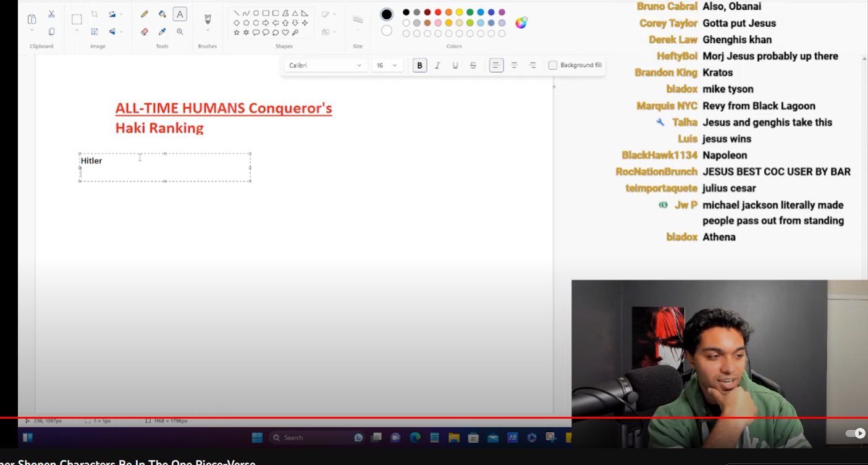Select Color 1 black primary swatch
Viewport: 868px width, 465px height.
click(387, 14)
